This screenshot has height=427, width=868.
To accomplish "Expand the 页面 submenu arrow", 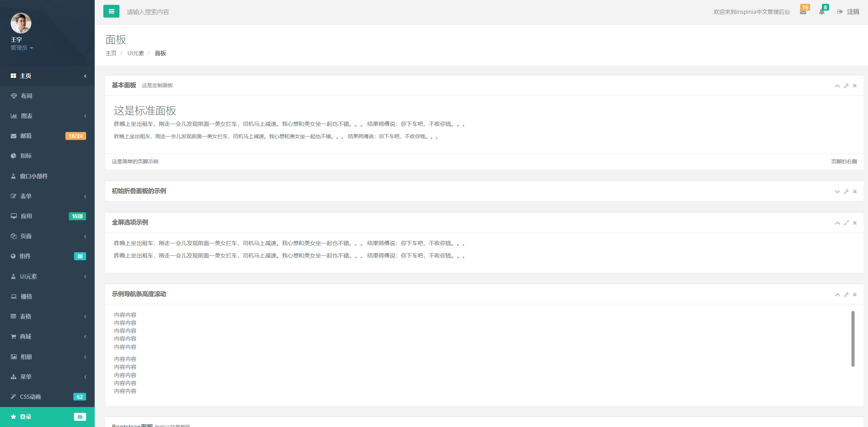I will tap(85, 236).
